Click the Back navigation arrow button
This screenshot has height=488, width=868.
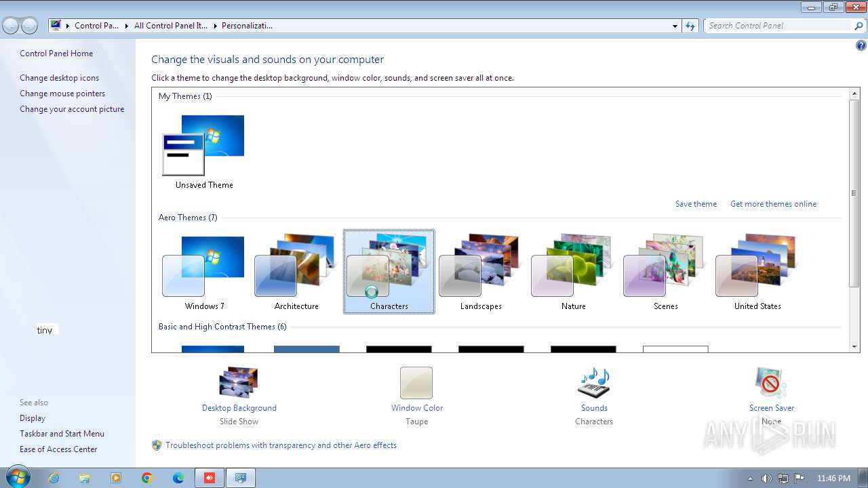click(x=11, y=26)
